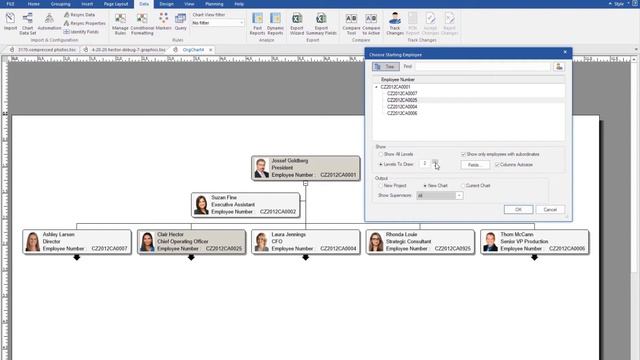
Task: Click Track Changes icon
Action: (395, 23)
